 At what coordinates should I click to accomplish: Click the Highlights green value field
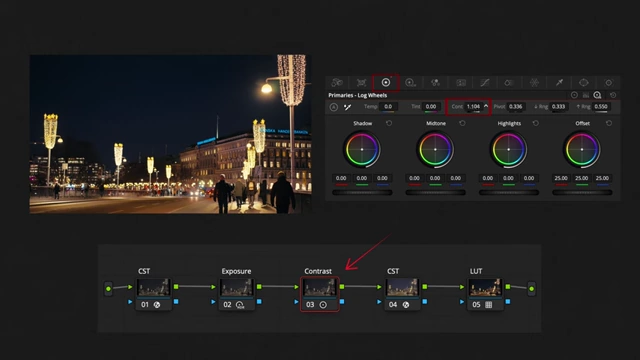pos(508,178)
